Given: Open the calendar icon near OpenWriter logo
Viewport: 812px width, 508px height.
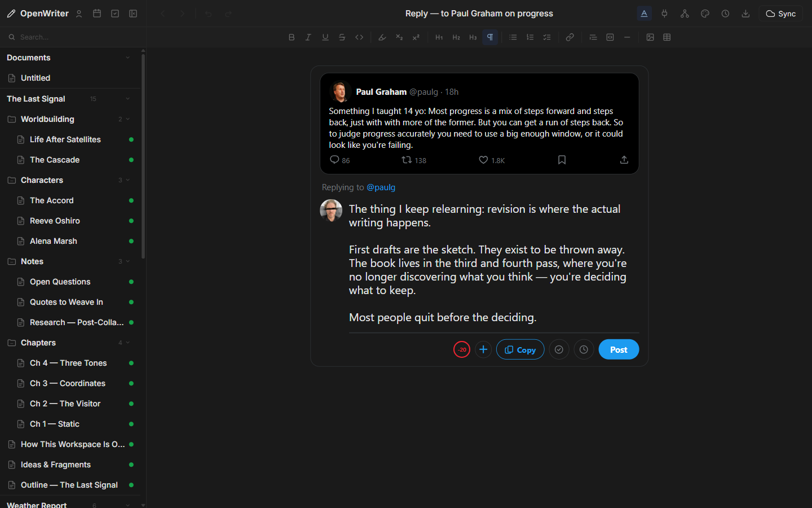Looking at the screenshot, I should point(97,13).
